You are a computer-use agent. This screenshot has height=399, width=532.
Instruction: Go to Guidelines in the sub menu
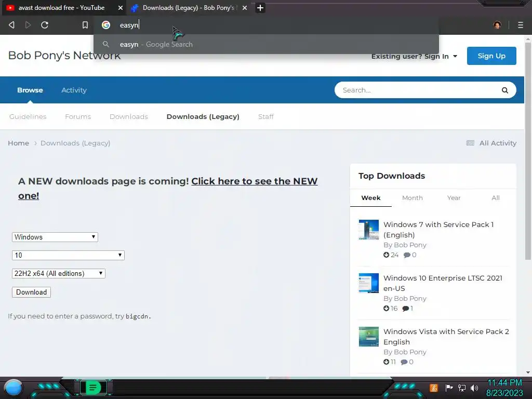[x=28, y=117]
